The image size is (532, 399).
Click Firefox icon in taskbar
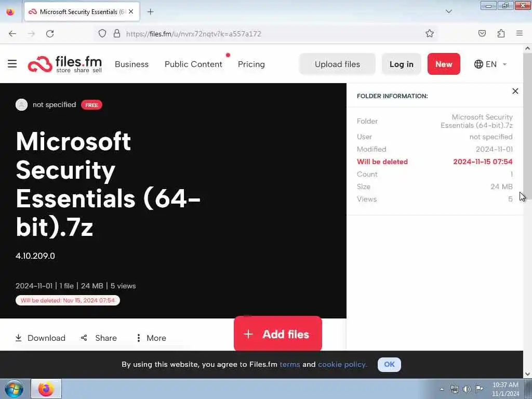(46, 389)
